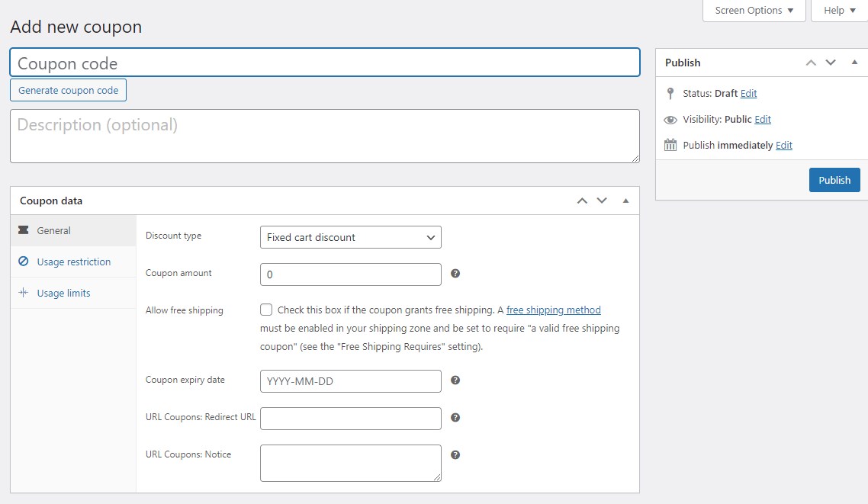Follow the free shipping method link
868x504 pixels.
tap(553, 310)
